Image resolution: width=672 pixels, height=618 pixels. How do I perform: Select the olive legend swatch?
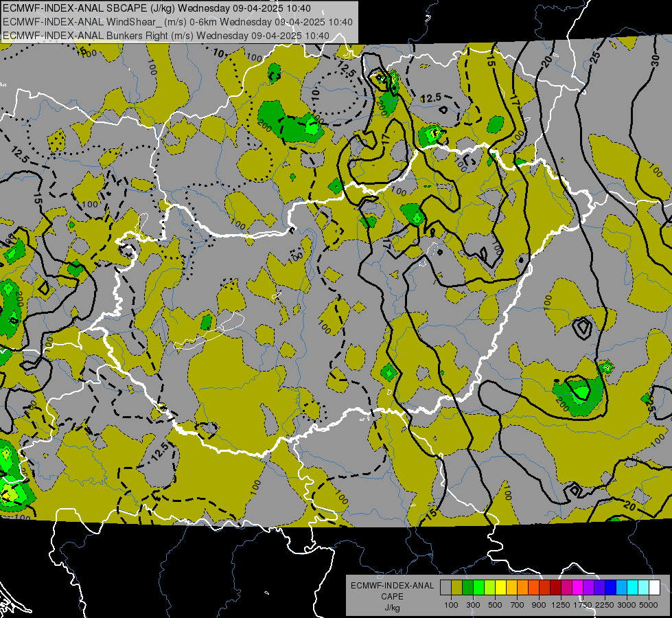pyautogui.click(x=456, y=588)
